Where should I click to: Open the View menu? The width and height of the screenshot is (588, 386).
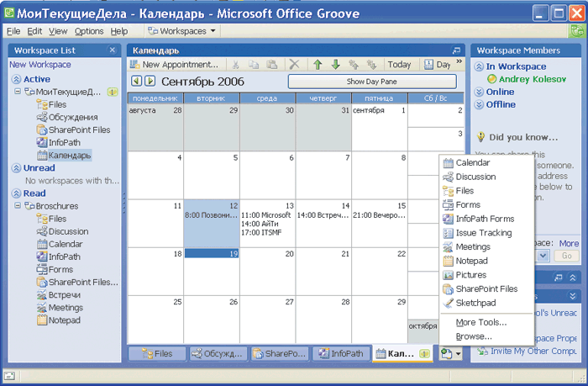click(x=58, y=31)
